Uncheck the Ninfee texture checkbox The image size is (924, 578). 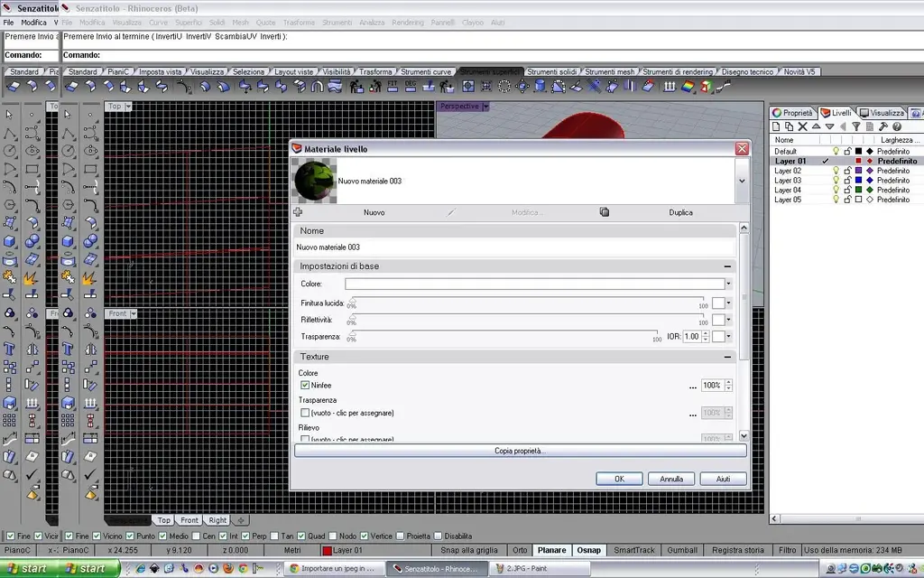click(308, 385)
